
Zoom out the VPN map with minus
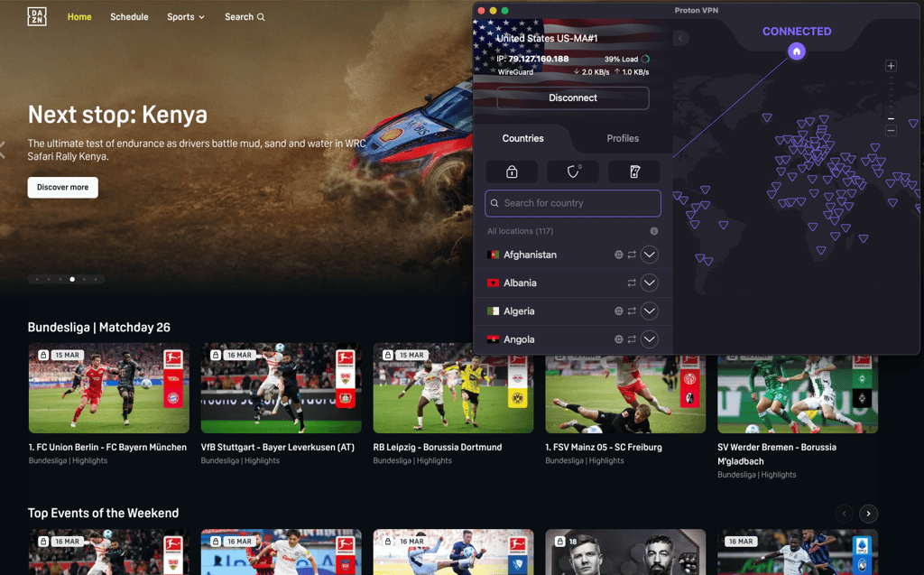tap(891, 130)
